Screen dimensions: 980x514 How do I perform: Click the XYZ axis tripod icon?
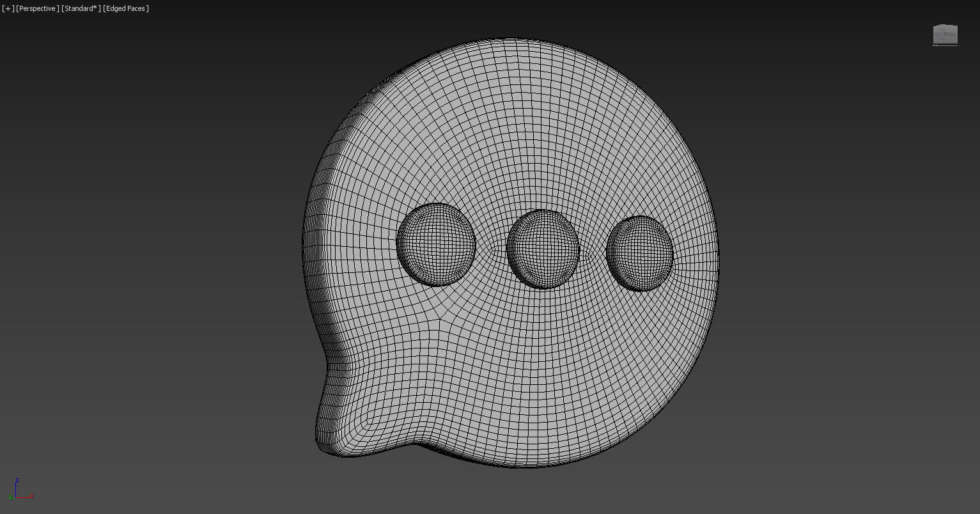click(21, 489)
